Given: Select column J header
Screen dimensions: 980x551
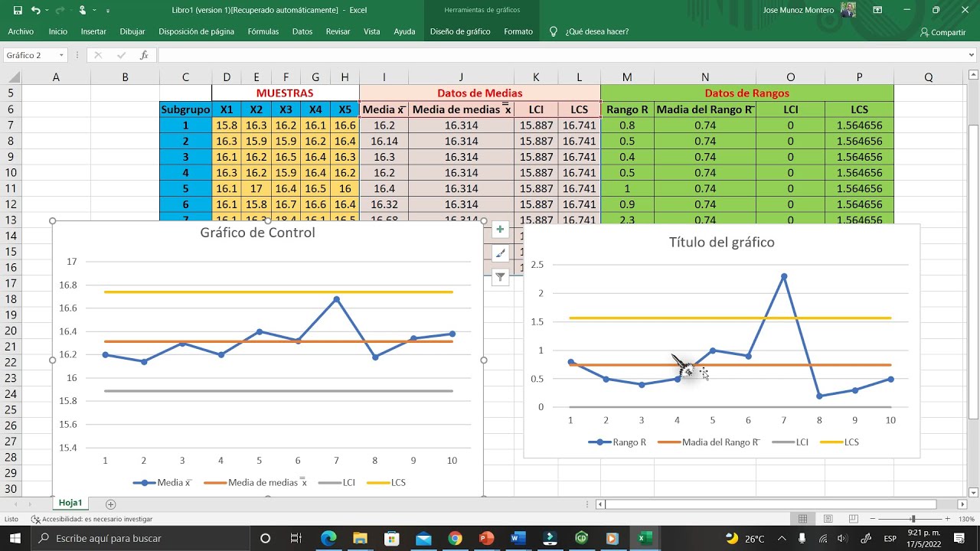Looking at the screenshot, I should [x=461, y=77].
